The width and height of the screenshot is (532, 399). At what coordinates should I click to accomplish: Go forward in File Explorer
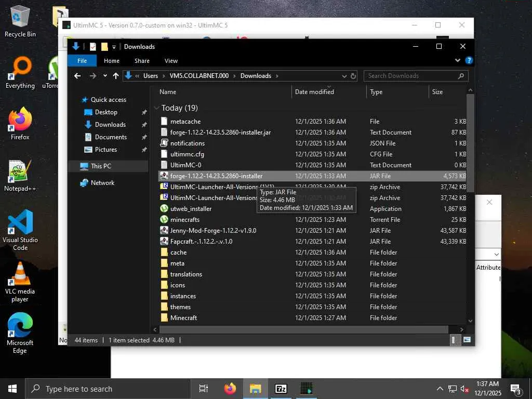[x=92, y=76]
